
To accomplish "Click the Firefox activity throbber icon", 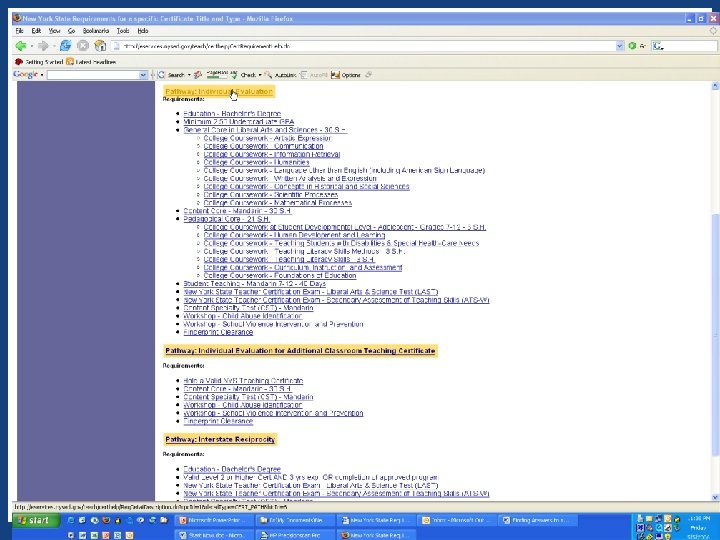I will tap(713, 31).
